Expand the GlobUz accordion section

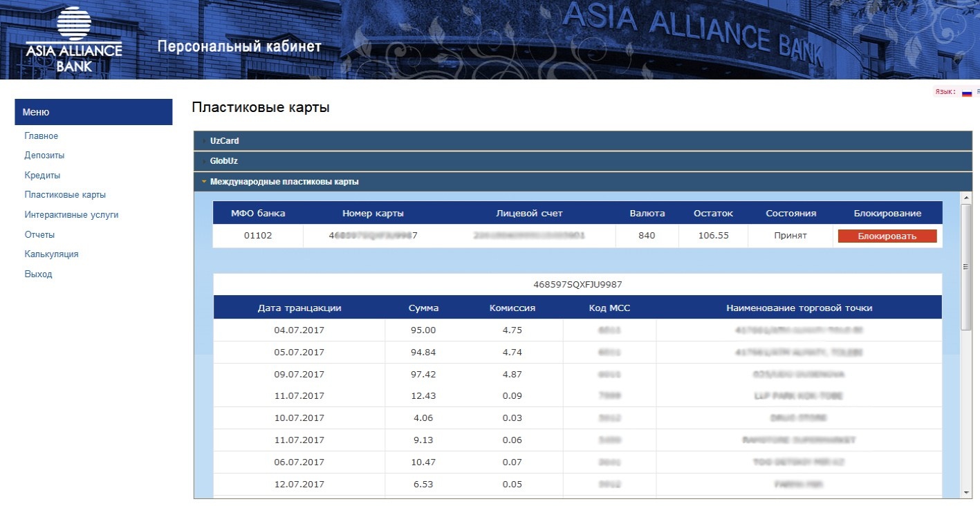point(582,161)
